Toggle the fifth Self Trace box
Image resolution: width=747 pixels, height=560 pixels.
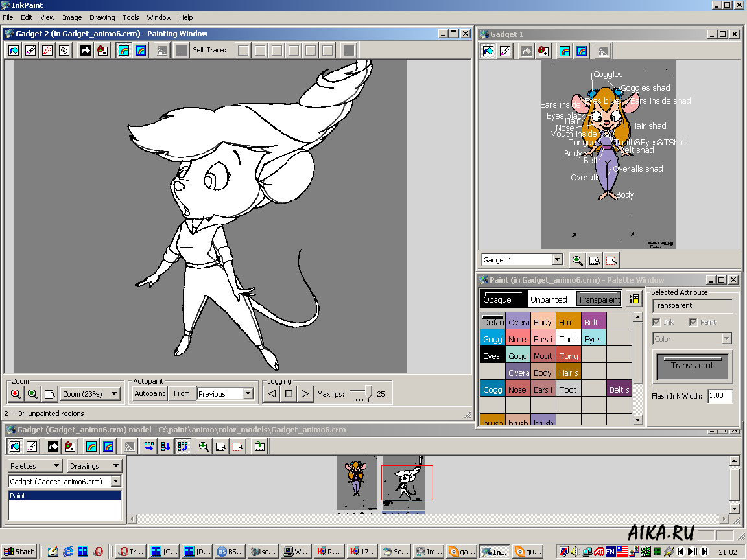pyautogui.click(x=311, y=51)
